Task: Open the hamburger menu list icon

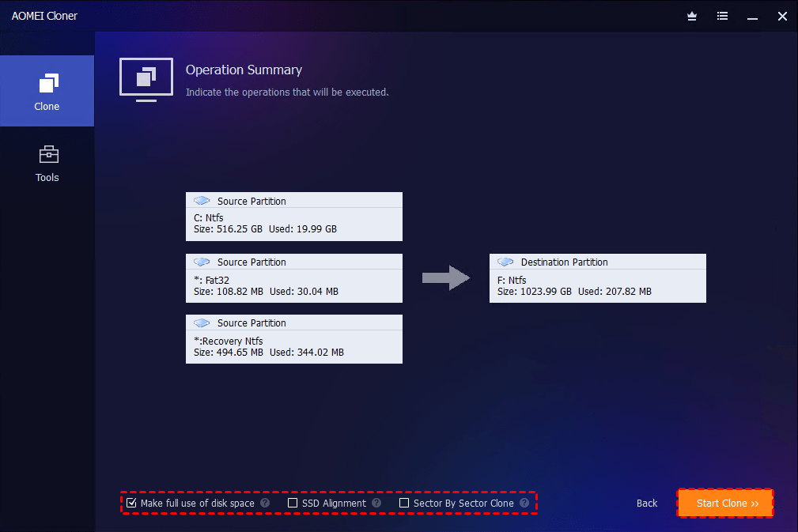Action: tap(722, 17)
